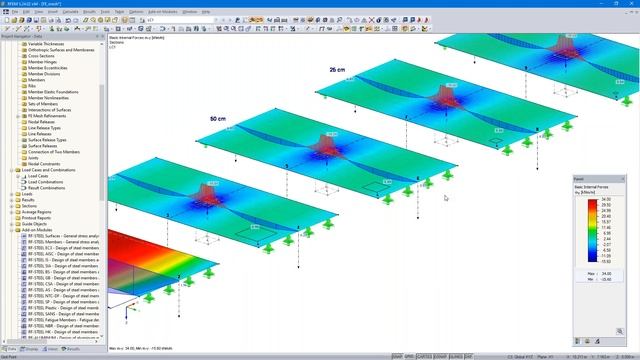The image size is (640, 360).
Task: Select the color scale tab icon in Panel
Action: (578, 341)
